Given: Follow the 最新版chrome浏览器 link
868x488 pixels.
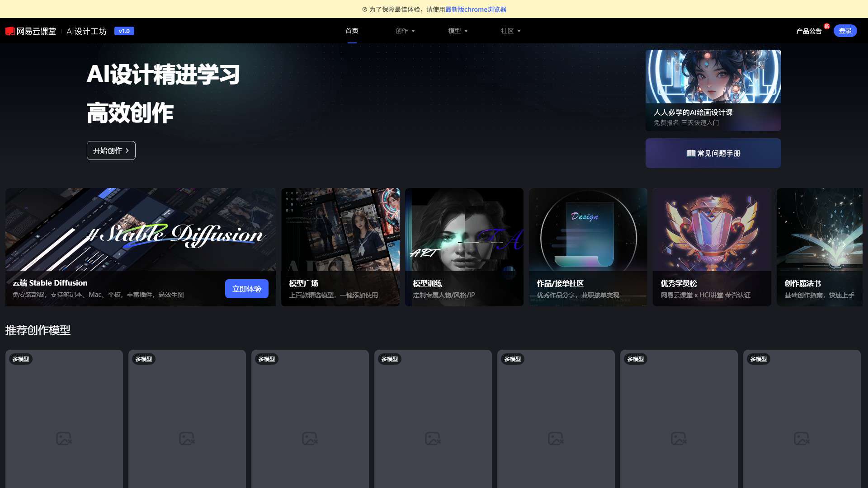Looking at the screenshot, I should pyautogui.click(x=476, y=9).
